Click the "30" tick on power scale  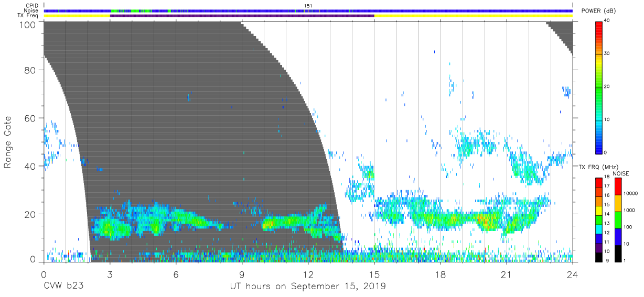(608, 54)
